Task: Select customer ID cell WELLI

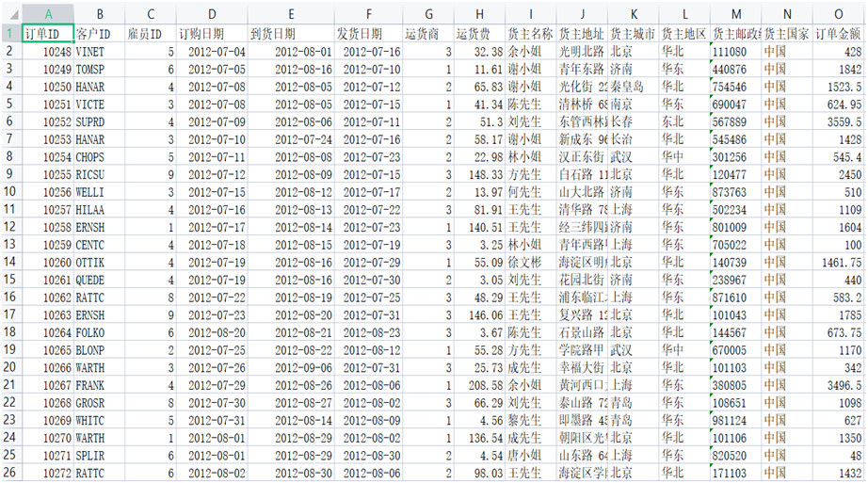Action: (x=99, y=192)
